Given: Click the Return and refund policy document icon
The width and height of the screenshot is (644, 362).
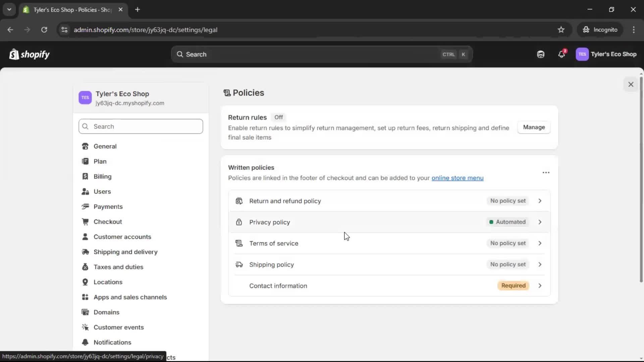Looking at the screenshot, I should click(x=239, y=201).
